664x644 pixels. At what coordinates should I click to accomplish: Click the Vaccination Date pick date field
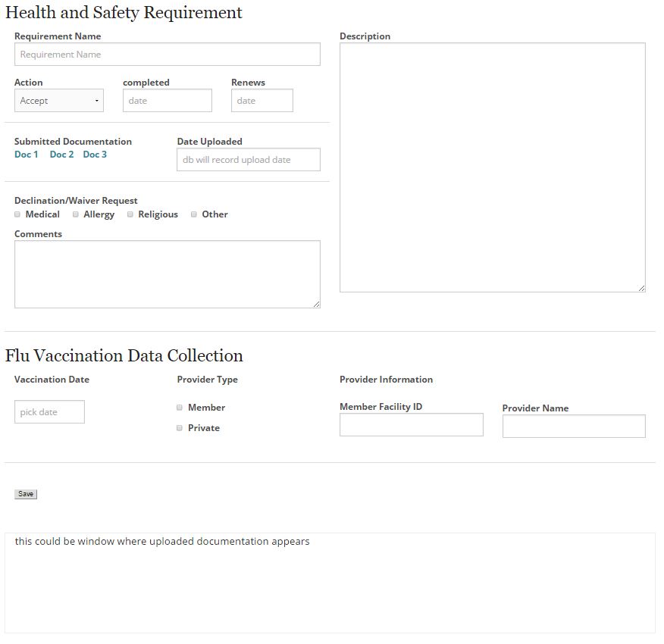point(49,412)
